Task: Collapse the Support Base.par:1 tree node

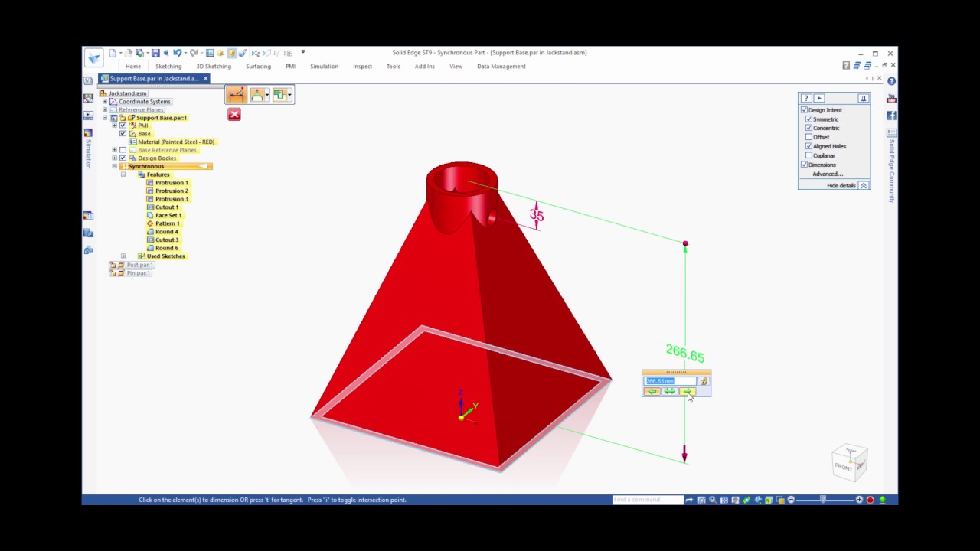Action: [105, 118]
